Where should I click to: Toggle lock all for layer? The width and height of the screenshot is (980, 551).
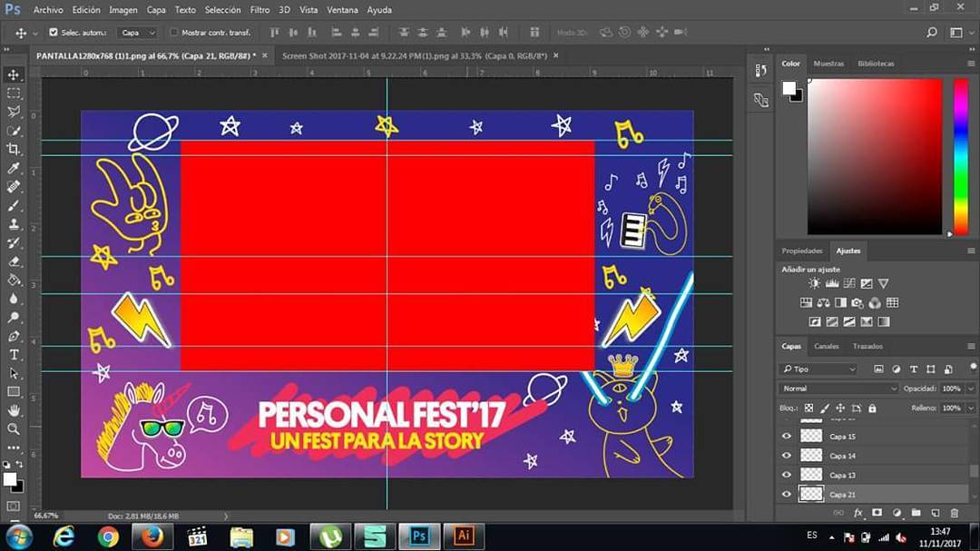[x=873, y=408]
